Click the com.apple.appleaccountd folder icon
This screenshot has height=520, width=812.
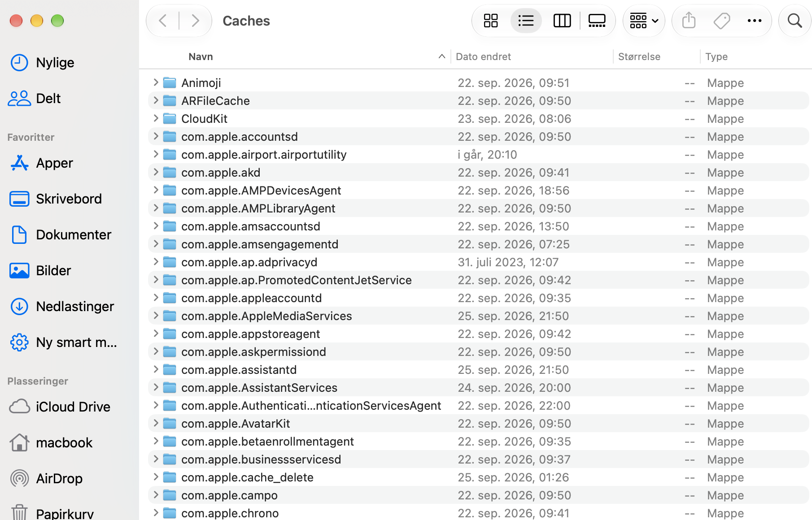[x=170, y=298]
